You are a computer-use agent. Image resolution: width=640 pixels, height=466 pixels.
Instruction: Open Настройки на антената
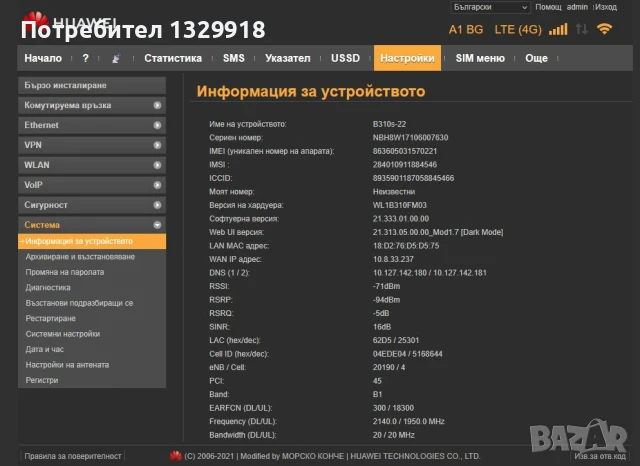pyautogui.click(x=67, y=365)
